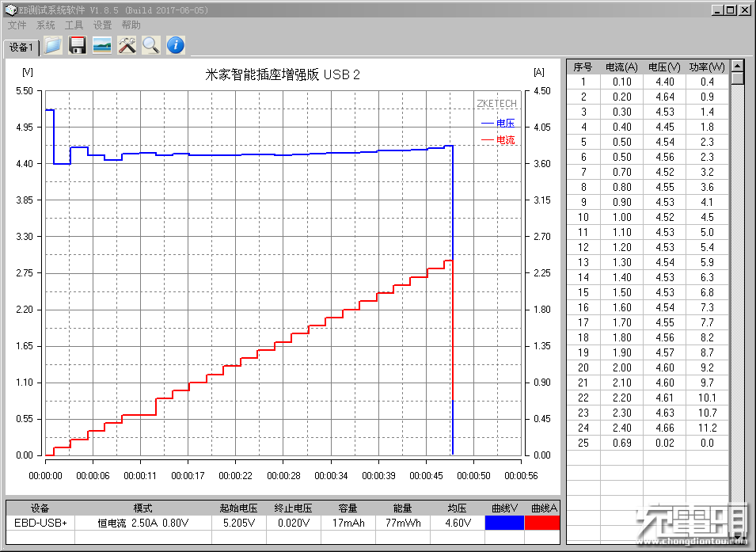This screenshot has width=756, height=552.
Task: Click the 17mAh capacity value
Action: click(348, 523)
